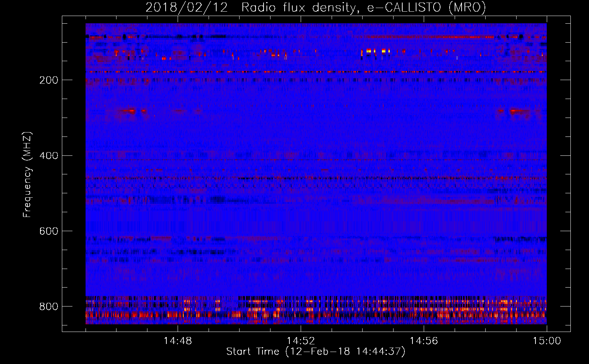Click the 14:52 time tick label
589x364 pixels.
[x=301, y=341]
